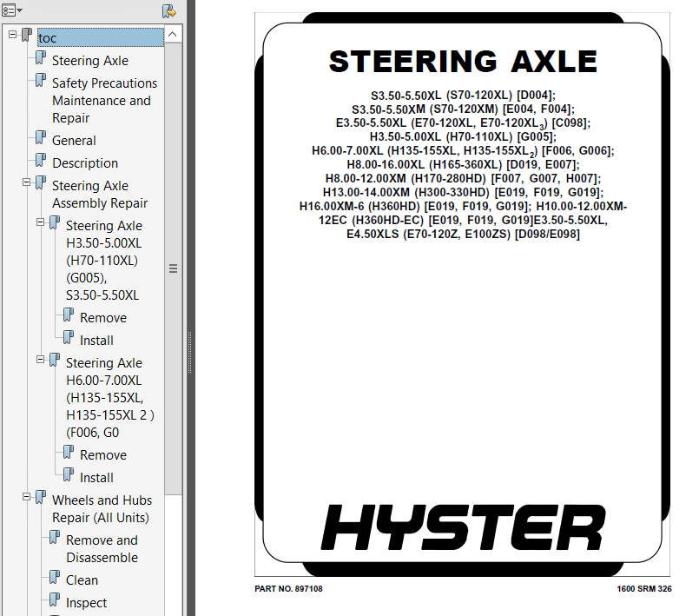Open Remove under H6.00-7.00XL

tap(103, 455)
